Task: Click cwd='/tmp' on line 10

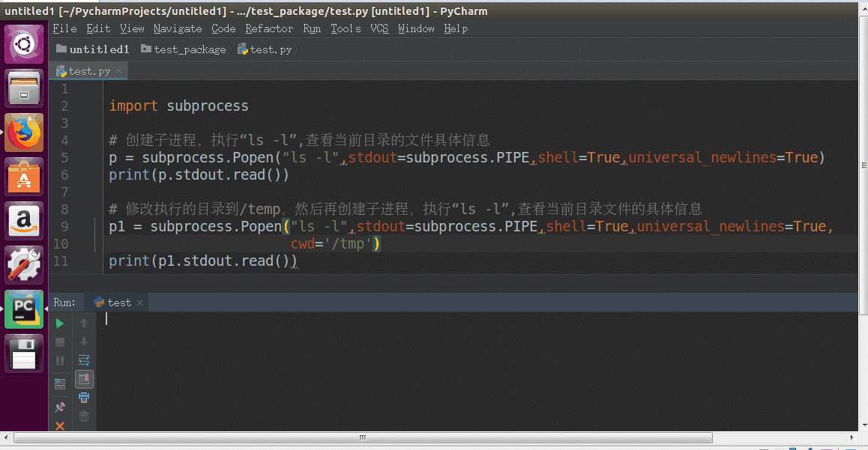Action: 331,244
